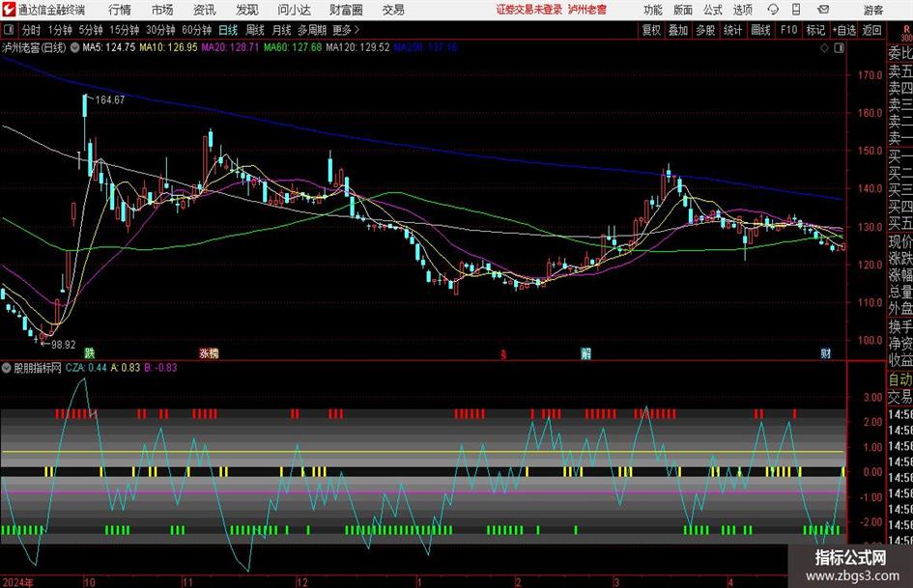Screen dimensions: 913x588
Task: Click the 财 event marker
Action: tap(826, 353)
